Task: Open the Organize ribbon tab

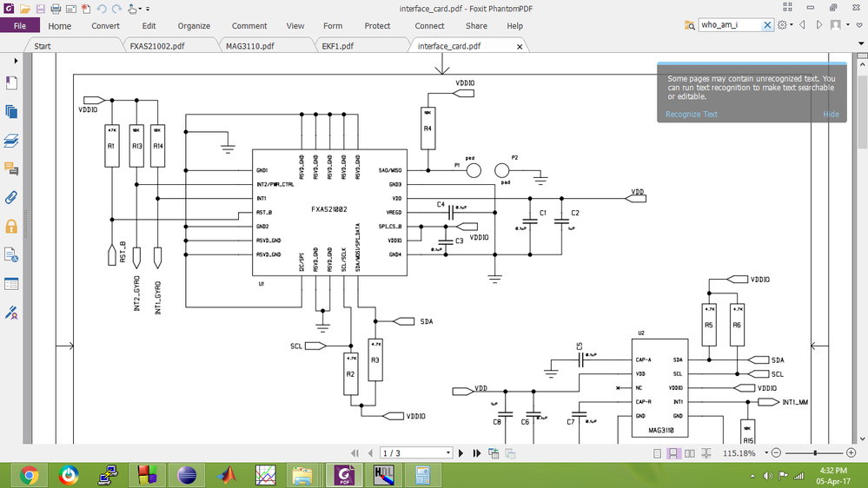Action: click(194, 26)
